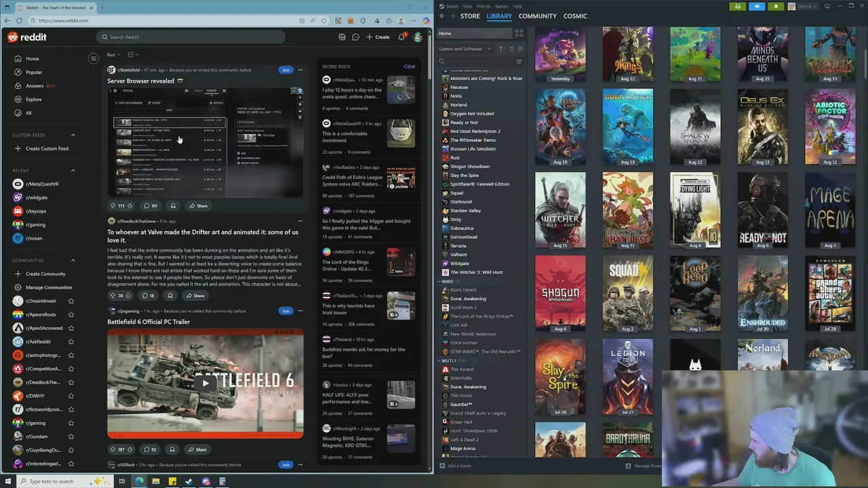Open Steam library advanced filter icon
868x488 pixels.
pyautogui.click(x=519, y=62)
